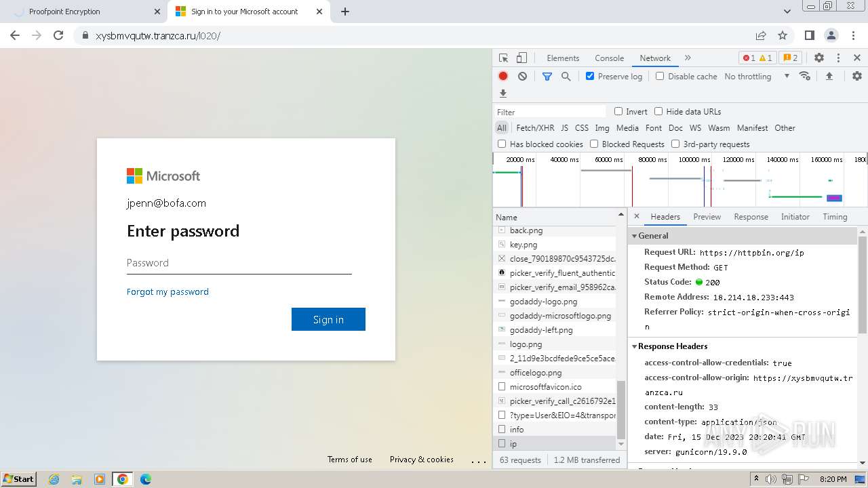Filter requests by JS type
Image resolution: width=868 pixels, height=488 pixels.
click(564, 128)
